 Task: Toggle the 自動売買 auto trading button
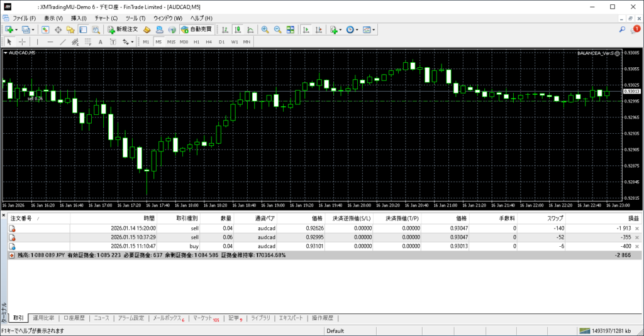tap(196, 30)
